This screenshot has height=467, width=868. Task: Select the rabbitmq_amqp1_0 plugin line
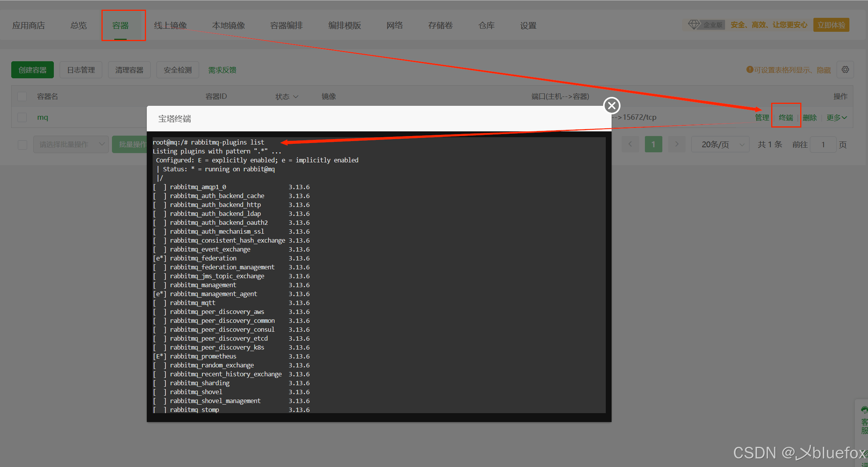click(231, 187)
